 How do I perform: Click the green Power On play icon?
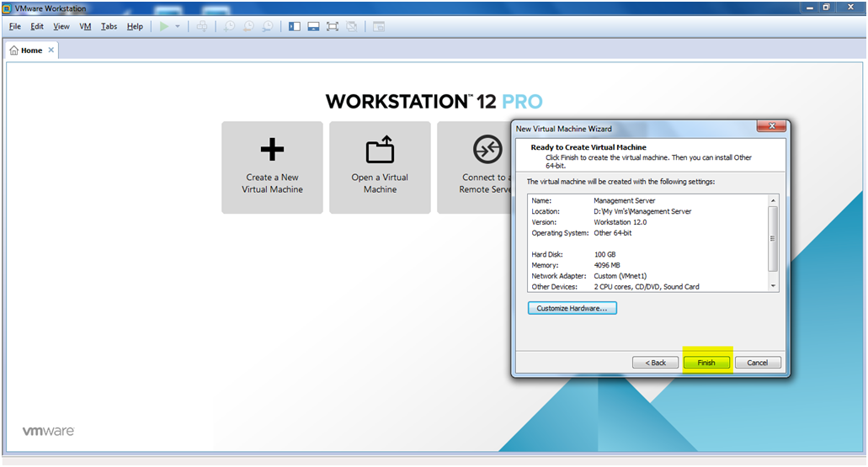point(164,27)
